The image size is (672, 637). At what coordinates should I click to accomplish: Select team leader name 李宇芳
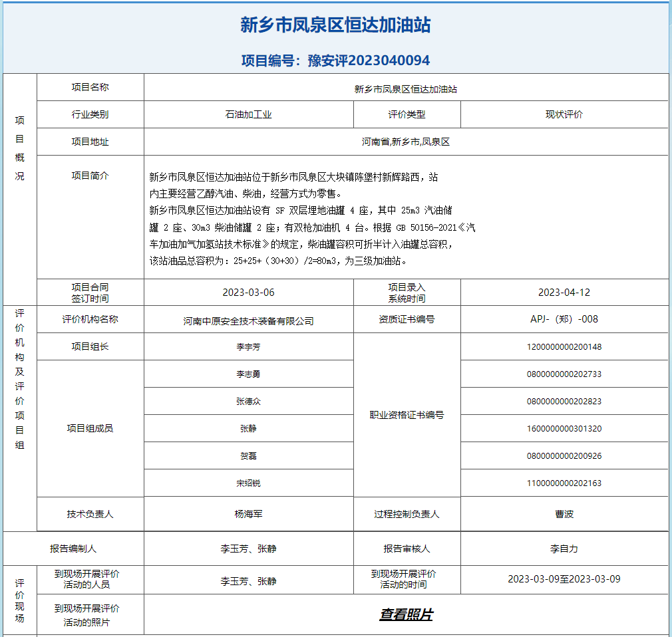point(249,346)
